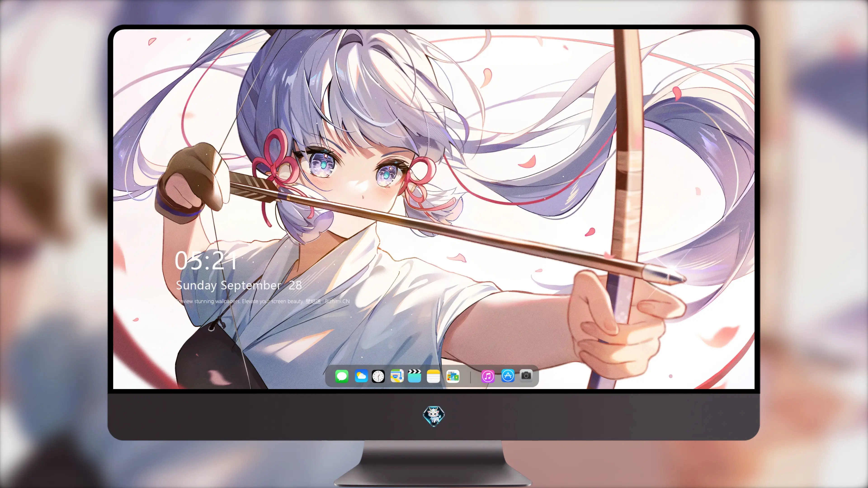868x488 pixels.
Task: Launch the App Store from the dock
Action: 508,375
